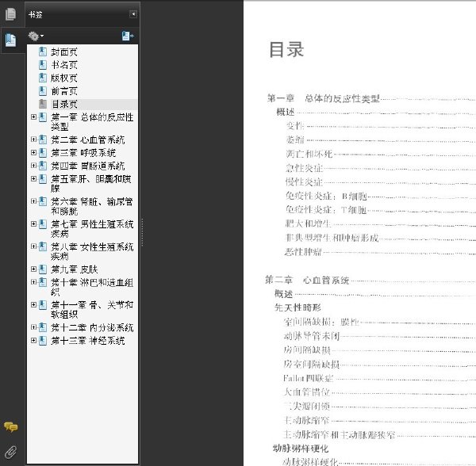Click bookmark icon beside 版权页

coord(43,78)
